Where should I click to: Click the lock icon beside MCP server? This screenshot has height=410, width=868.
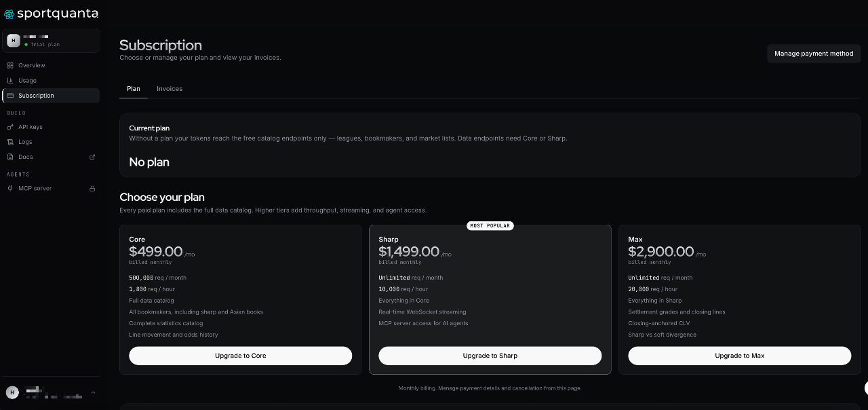(x=92, y=188)
